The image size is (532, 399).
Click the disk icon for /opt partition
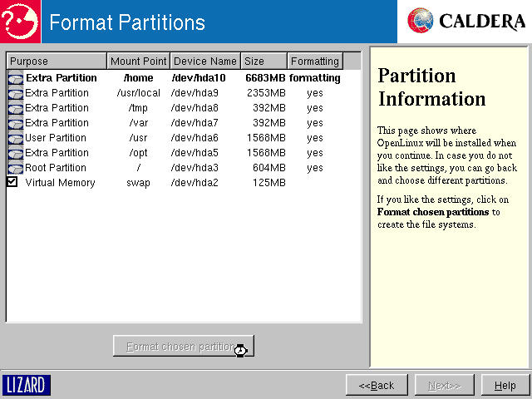[15, 153]
